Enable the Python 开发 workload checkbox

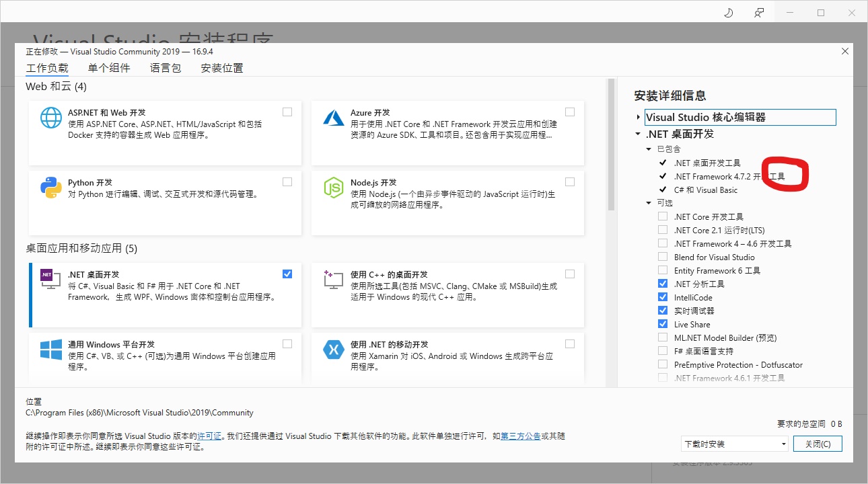pos(287,182)
